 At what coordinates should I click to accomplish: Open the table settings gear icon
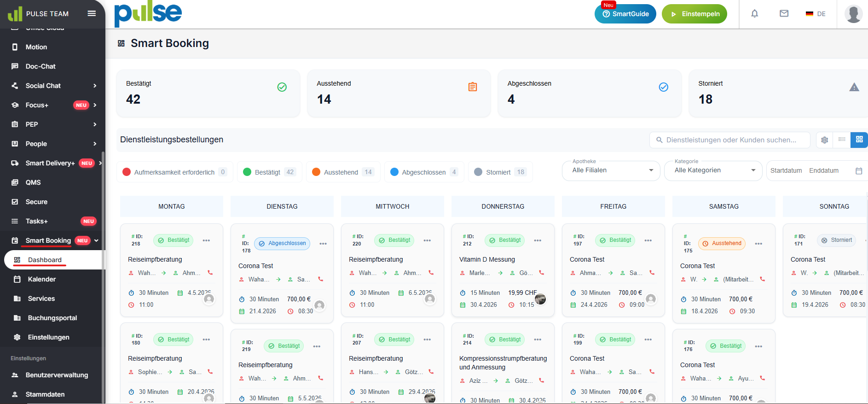pos(825,140)
